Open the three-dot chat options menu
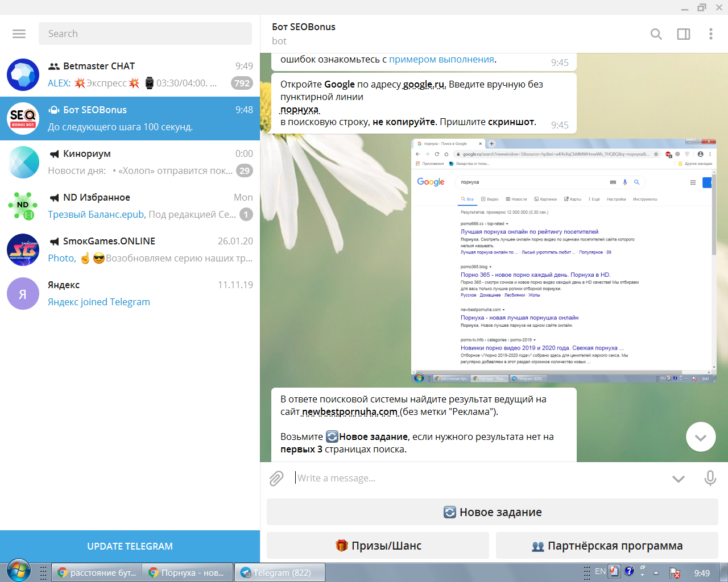 pos(710,34)
